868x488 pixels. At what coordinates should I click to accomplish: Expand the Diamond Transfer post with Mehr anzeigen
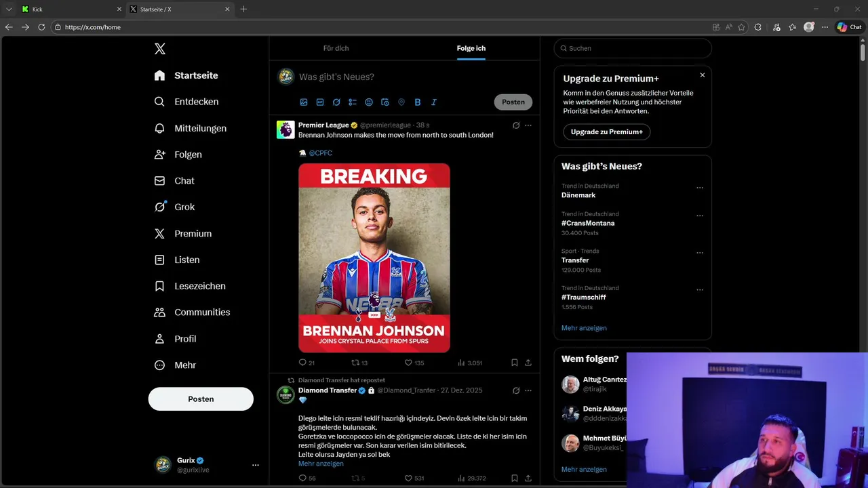pyautogui.click(x=321, y=464)
